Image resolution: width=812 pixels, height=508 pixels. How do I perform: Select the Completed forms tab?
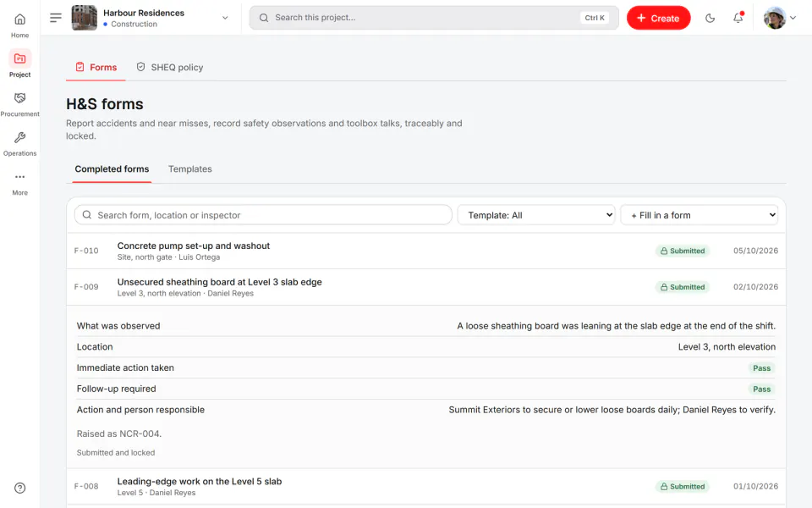point(112,169)
